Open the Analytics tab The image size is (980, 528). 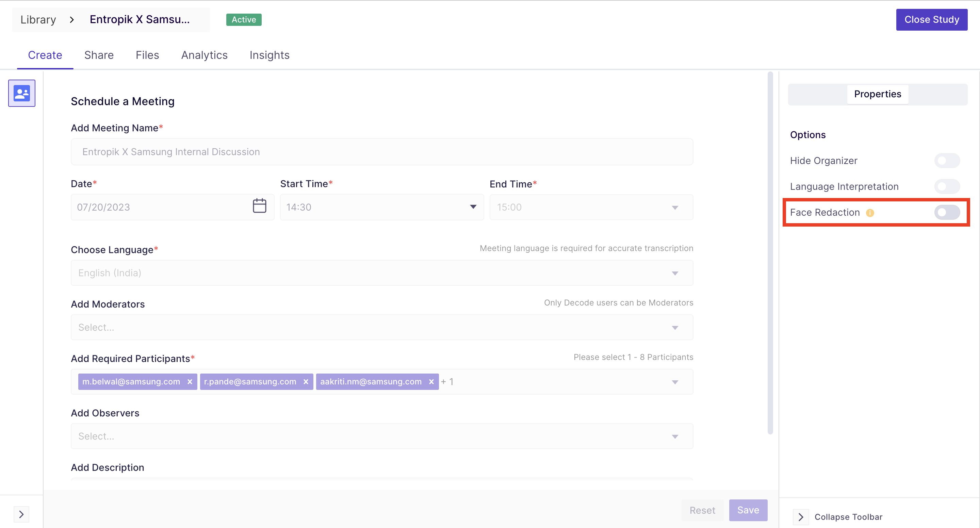pos(204,55)
